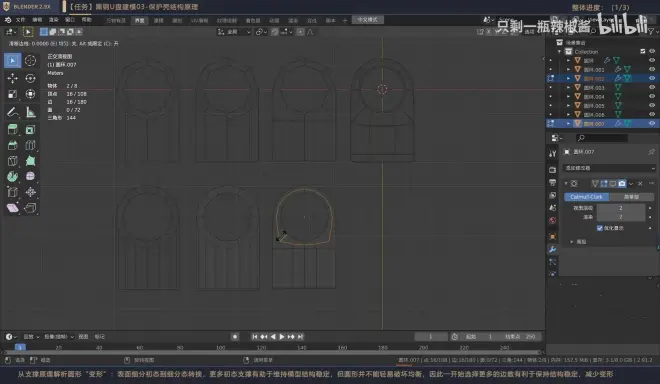The width and height of the screenshot is (660, 384).
Task: Toggle the modifier's optimal display checkbox
Action: (600, 228)
